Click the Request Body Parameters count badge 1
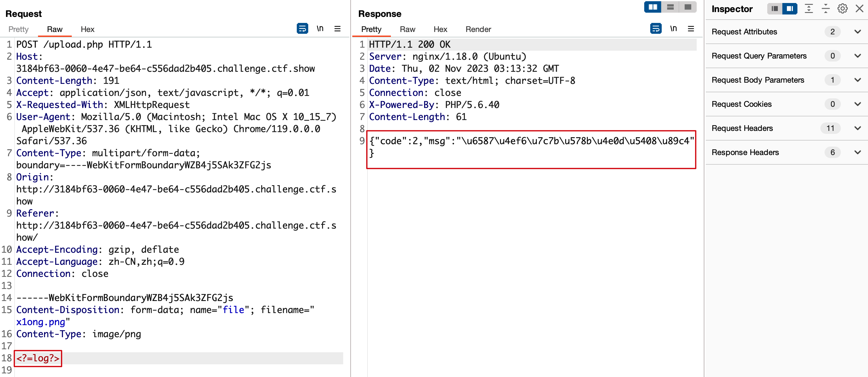This screenshot has height=377, width=868. click(832, 80)
